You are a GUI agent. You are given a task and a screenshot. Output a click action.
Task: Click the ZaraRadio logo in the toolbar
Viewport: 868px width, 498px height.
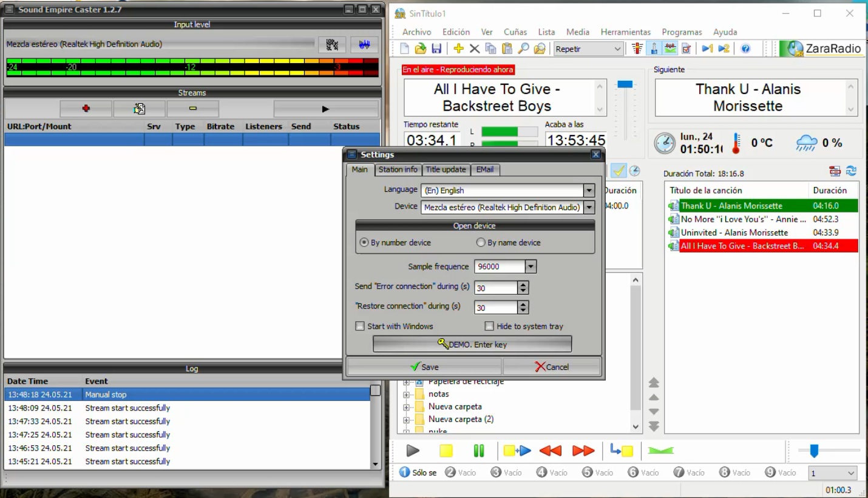(822, 49)
